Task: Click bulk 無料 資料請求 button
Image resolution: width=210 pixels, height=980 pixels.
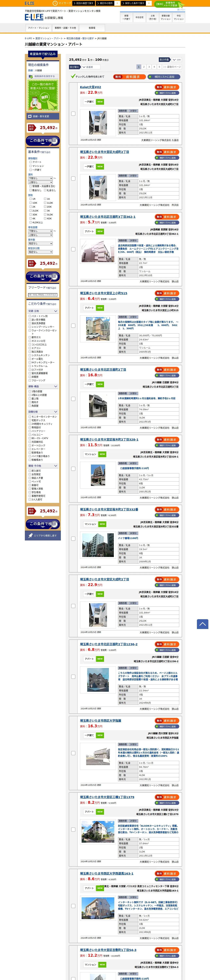Action: pos(129,76)
